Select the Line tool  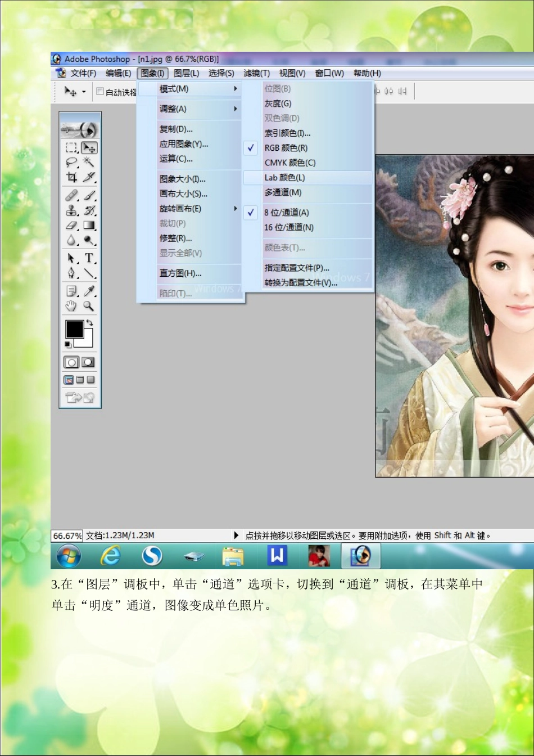pyautogui.click(x=89, y=273)
